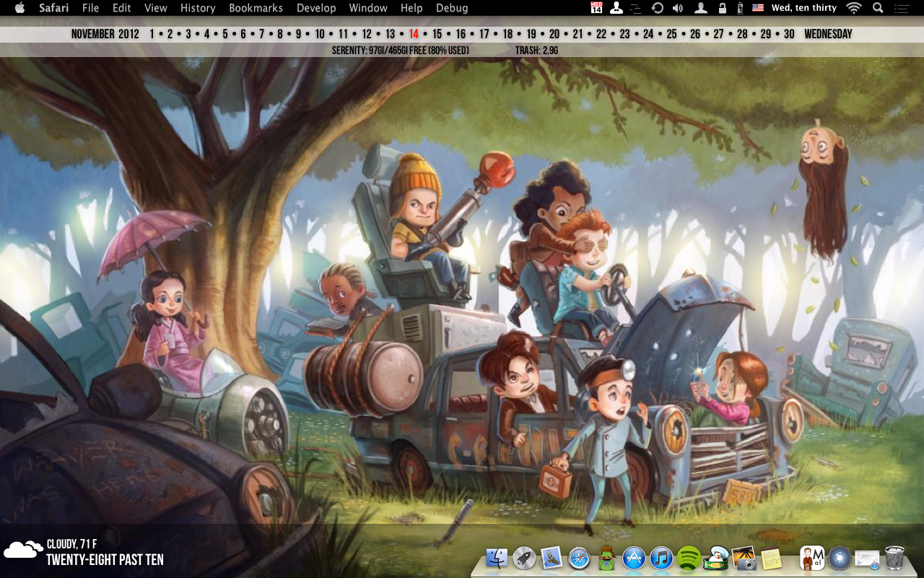924x578 pixels.
Task: Open the Safari application menu
Action: coord(54,8)
